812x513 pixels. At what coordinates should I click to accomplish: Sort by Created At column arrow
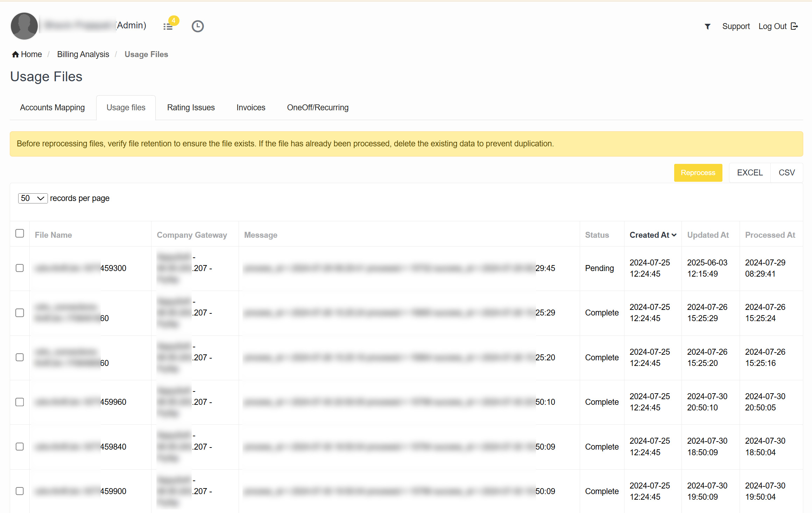point(674,235)
